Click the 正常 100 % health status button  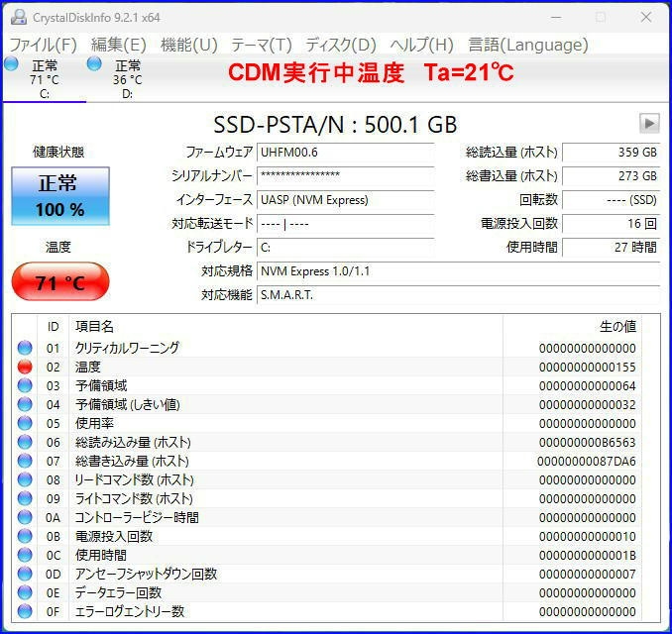pyautogui.click(x=60, y=196)
